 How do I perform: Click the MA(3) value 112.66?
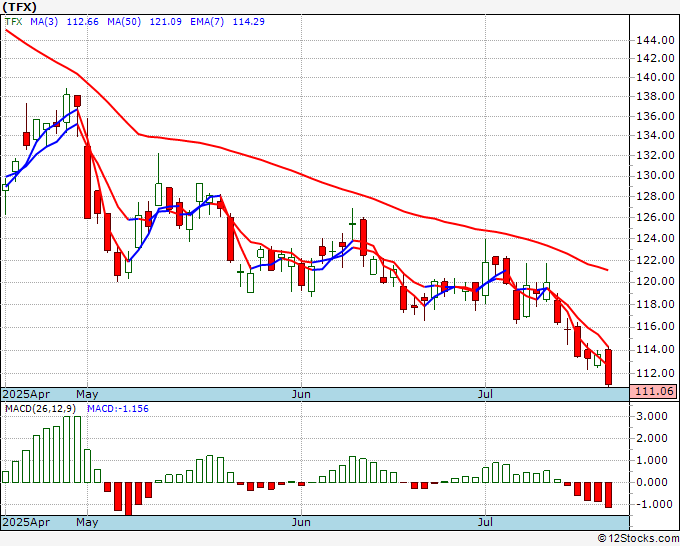(x=82, y=21)
